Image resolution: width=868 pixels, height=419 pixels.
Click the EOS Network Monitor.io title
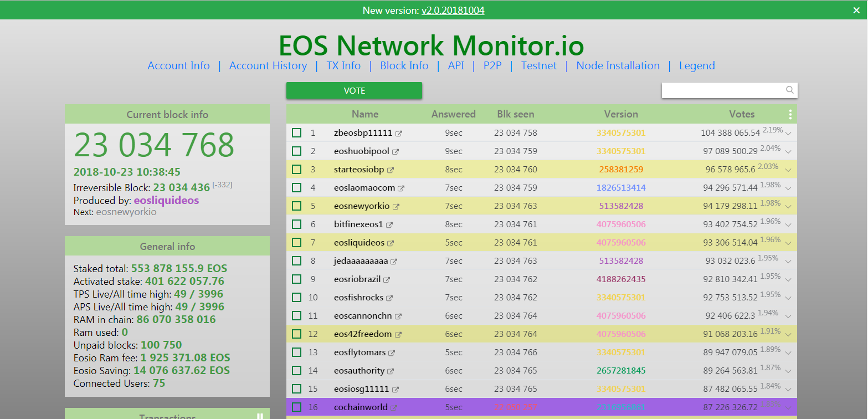pos(431,45)
